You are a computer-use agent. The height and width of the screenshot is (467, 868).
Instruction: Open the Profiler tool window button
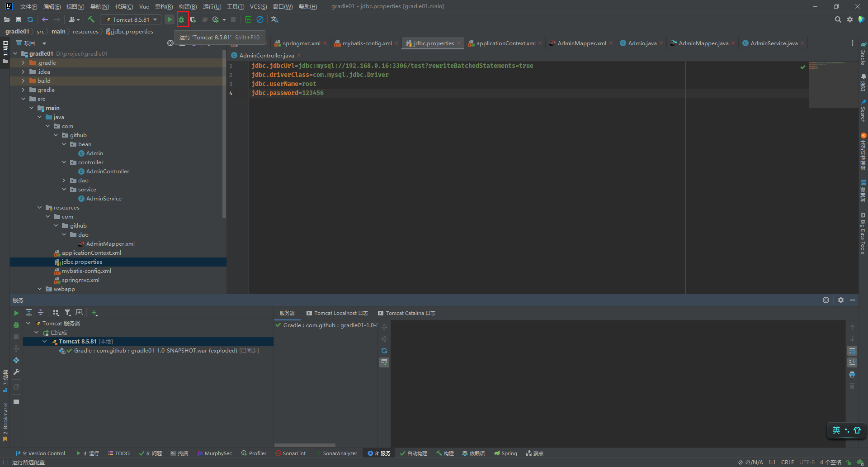pos(254,453)
